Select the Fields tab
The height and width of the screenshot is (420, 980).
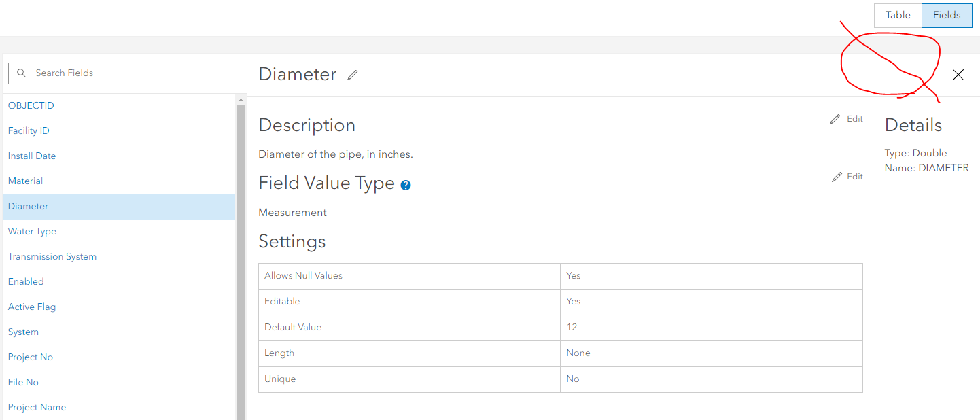[946, 15]
